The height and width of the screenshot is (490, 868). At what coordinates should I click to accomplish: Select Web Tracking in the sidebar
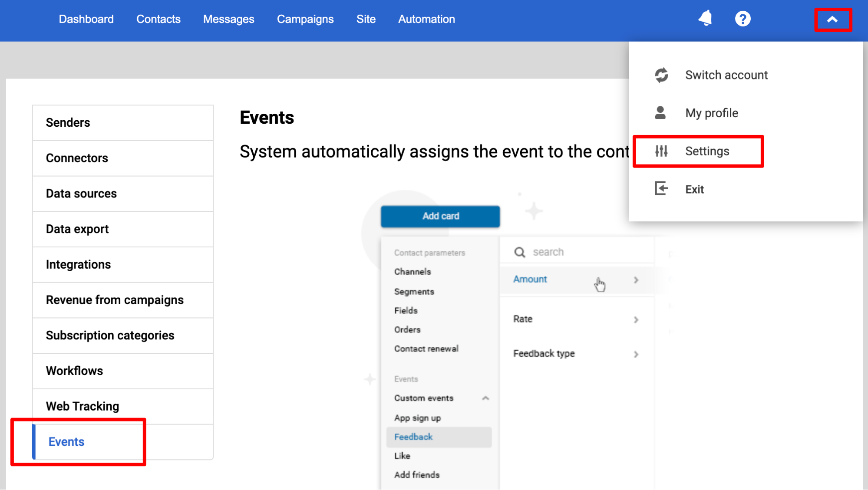pos(83,406)
